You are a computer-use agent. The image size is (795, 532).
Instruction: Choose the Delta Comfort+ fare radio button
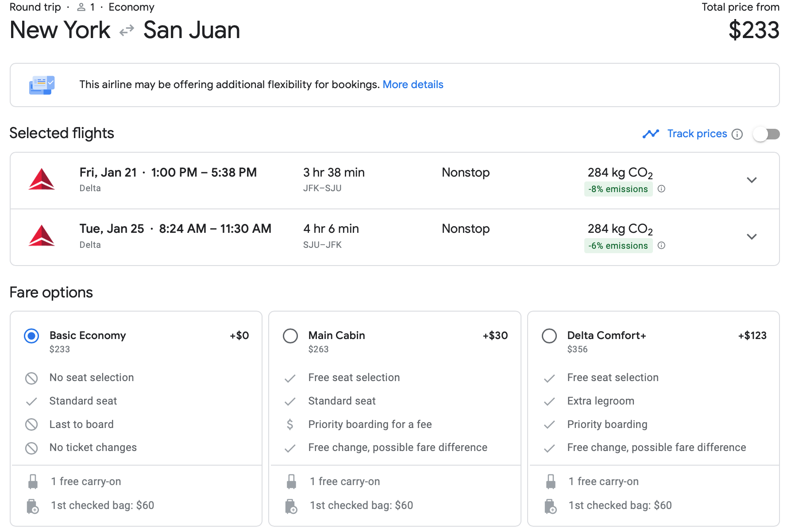549,336
